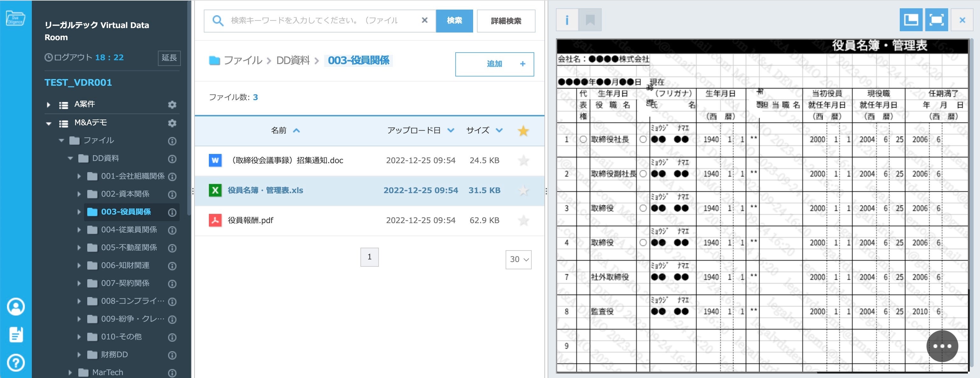Filter by favorites star in header
Viewport: 980px width, 378px height.
(523, 131)
